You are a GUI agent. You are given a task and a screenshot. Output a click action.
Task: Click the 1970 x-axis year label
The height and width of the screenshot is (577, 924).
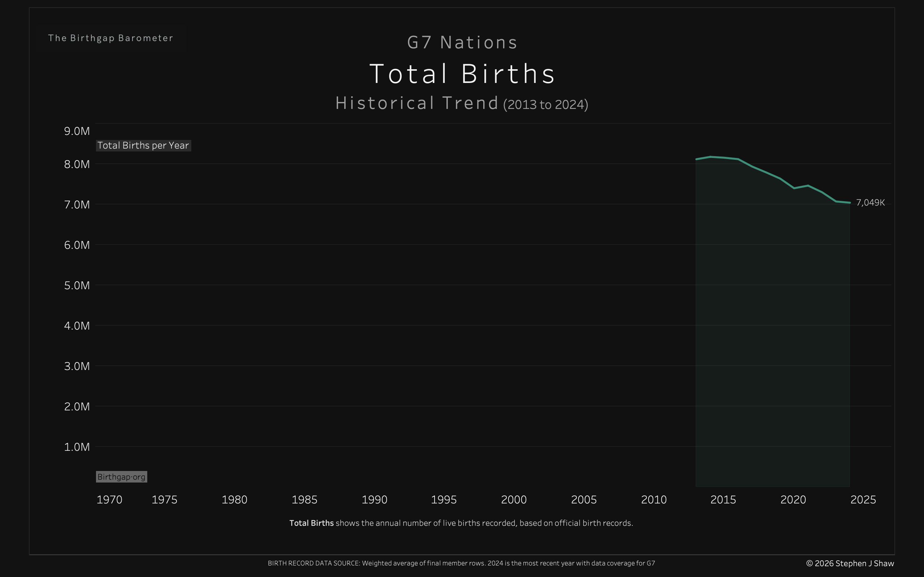coord(109,499)
